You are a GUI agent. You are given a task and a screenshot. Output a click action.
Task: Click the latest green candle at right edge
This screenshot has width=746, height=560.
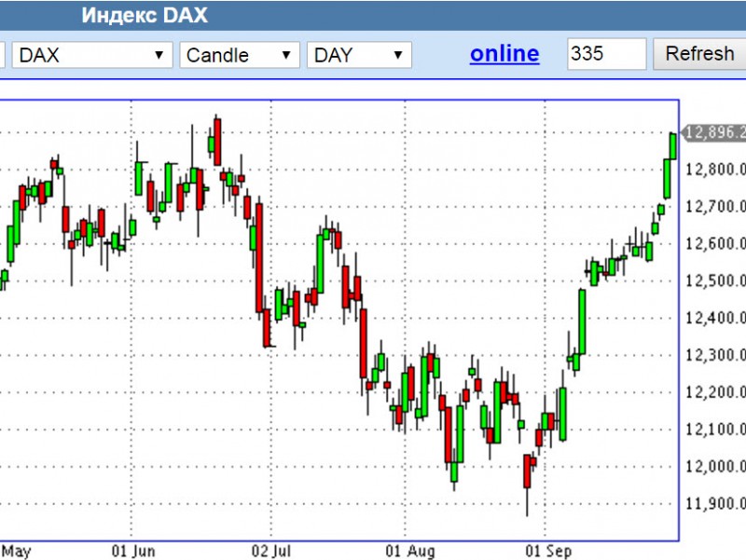[x=673, y=145]
